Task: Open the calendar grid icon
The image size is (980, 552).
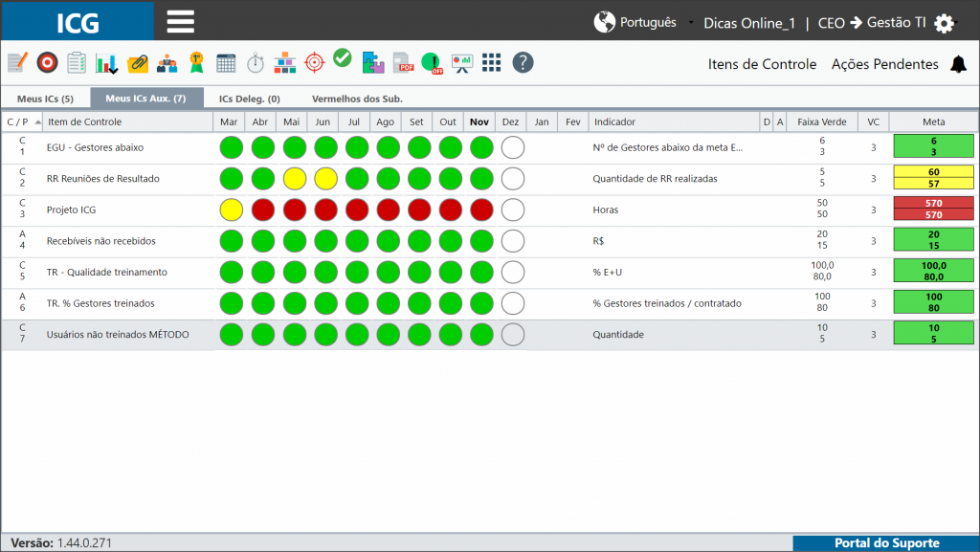Action: point(226,63)
